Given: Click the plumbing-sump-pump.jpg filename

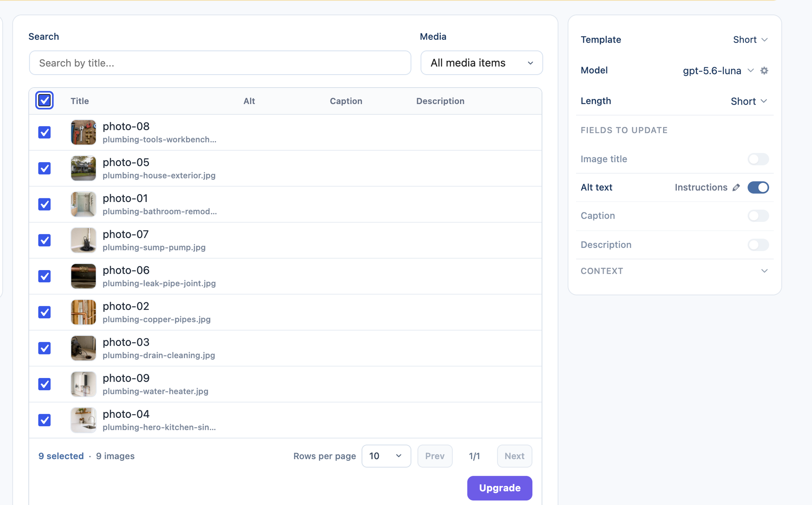Looking at the screenshot, I should pos(154,247).
